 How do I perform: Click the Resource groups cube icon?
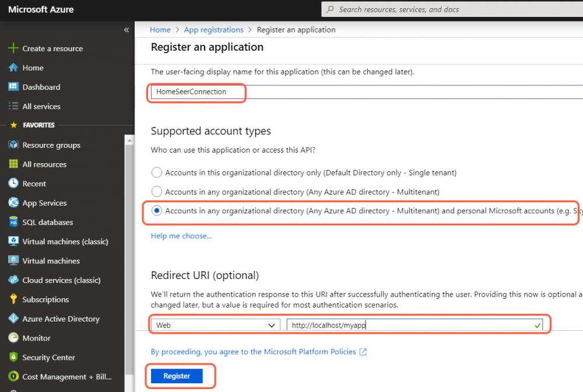pos(13,145)
